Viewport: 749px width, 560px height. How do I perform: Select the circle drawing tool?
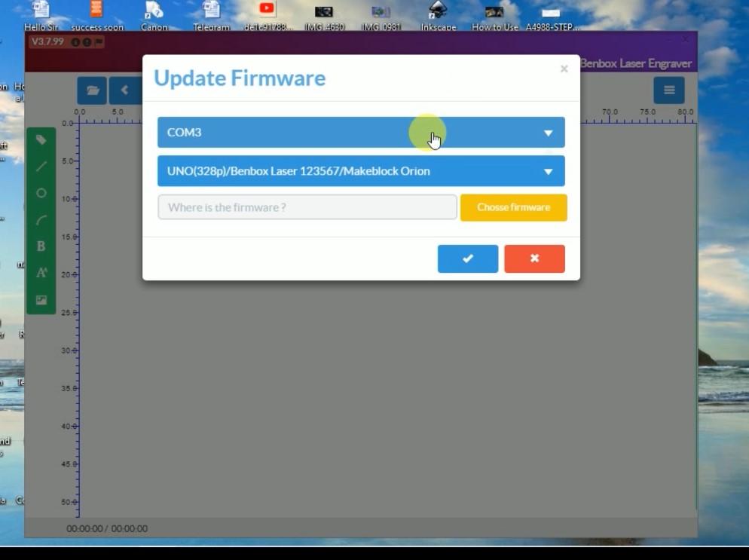tap(41, 193)
